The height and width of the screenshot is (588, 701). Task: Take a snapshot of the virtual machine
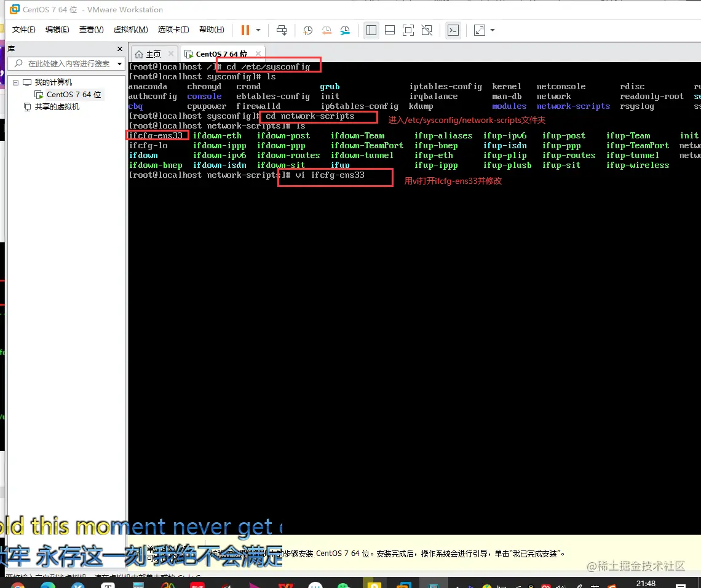(x=307, y=30)
